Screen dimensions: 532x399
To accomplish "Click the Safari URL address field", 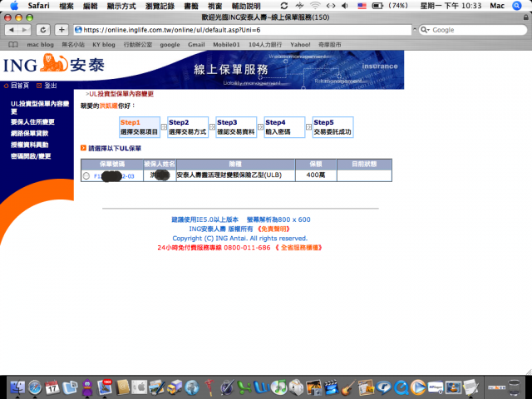I will [243, 30].
